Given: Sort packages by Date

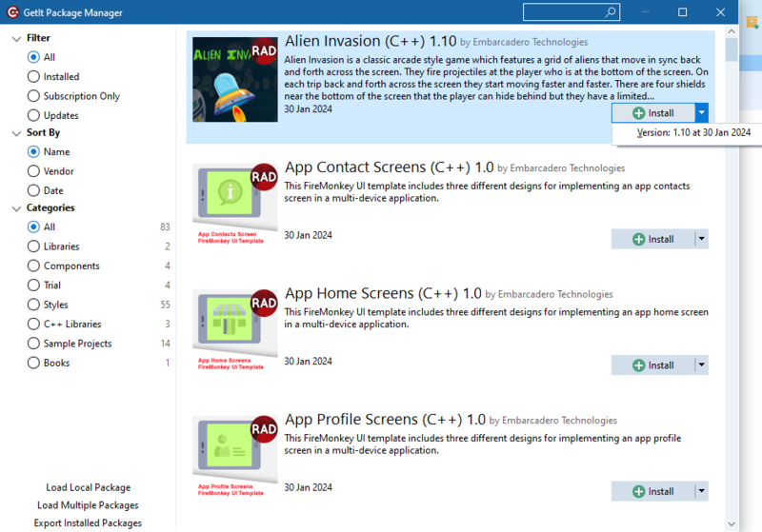Looking at the screenshot, I should pyautogui.click(x=33, y=190).
